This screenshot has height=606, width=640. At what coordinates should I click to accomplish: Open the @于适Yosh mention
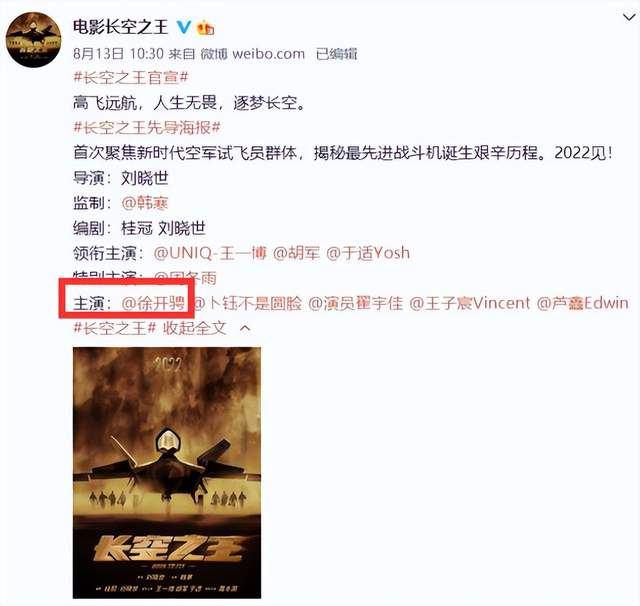(x=368, y=253)
